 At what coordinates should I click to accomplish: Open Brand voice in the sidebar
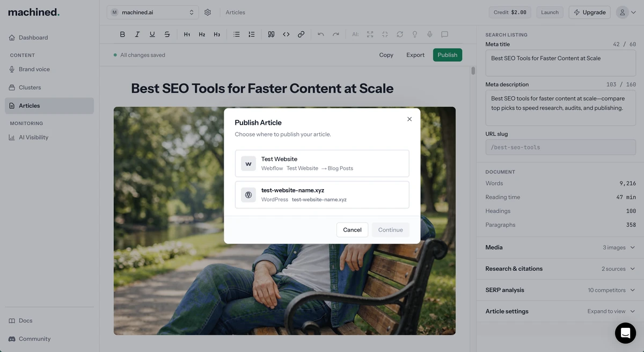tap(49, 69)
